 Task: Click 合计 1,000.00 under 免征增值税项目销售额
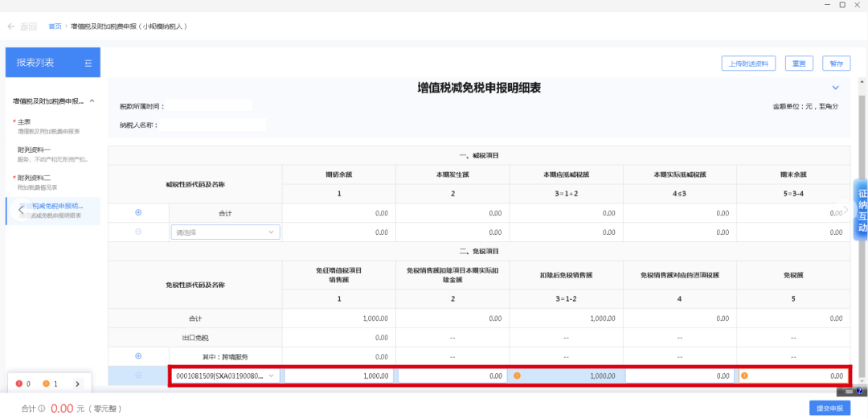click(375, 318)
